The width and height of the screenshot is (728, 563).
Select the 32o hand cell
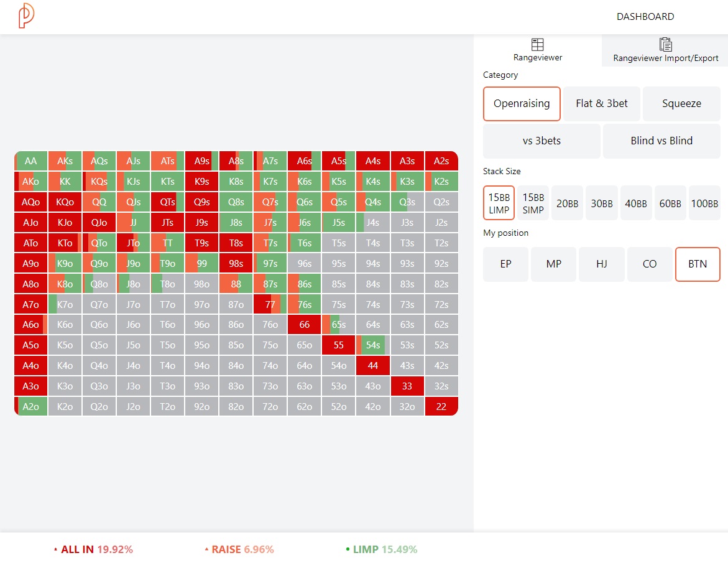point(407,406)
